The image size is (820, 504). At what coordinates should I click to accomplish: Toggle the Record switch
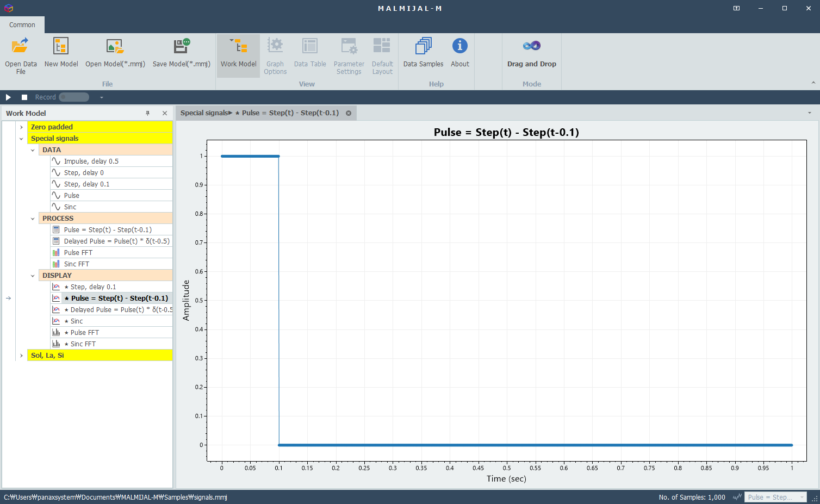point(74,97)
